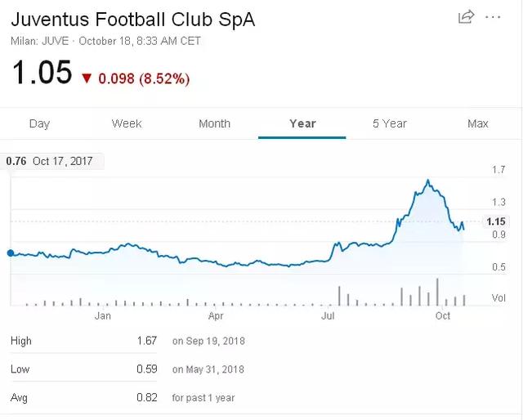Screen dimensions: 523x420
Task: Click the Apr axis label
Action: (x=216, y=315)
